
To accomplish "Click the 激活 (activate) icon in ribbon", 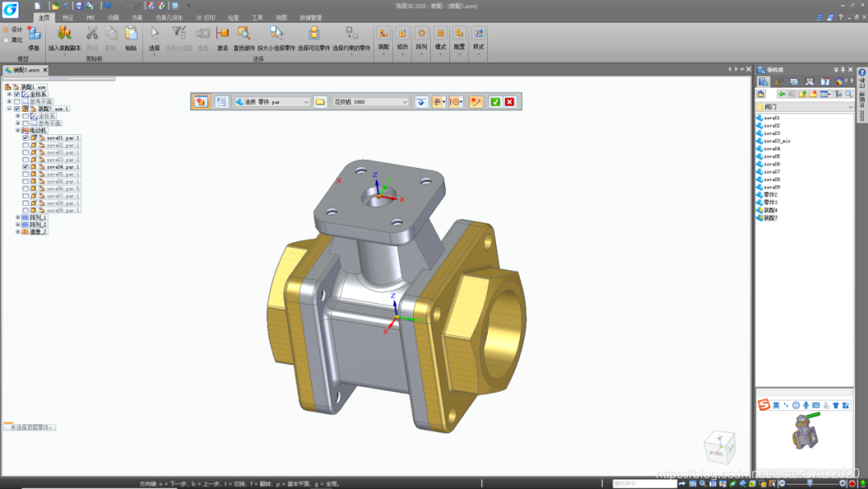I will [223, 34].
